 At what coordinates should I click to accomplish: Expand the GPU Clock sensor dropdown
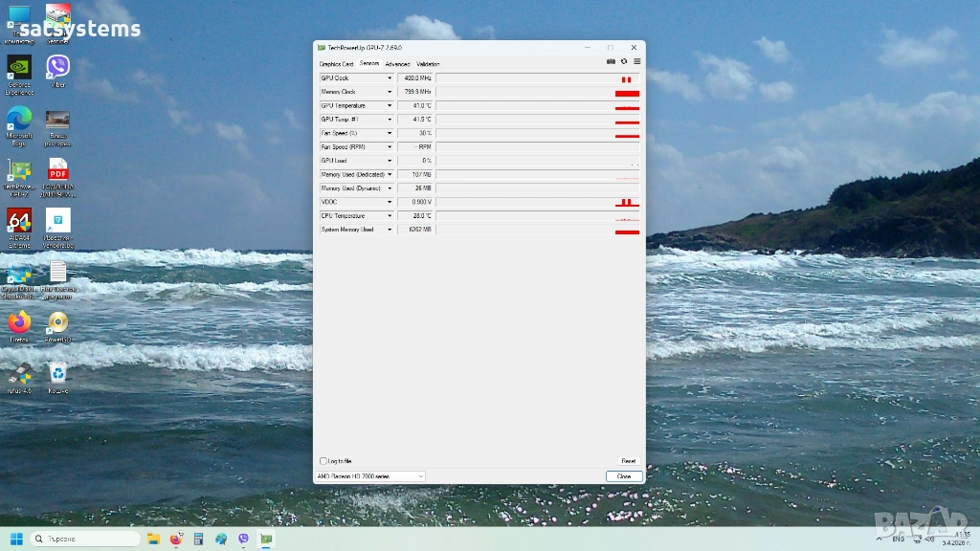click(x=390, y=78)
